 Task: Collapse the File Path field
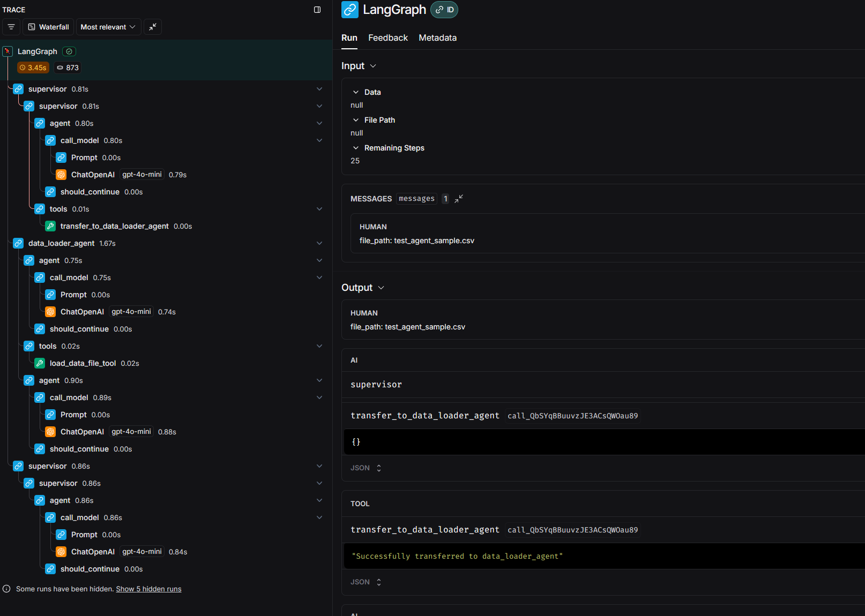point(356,120)
